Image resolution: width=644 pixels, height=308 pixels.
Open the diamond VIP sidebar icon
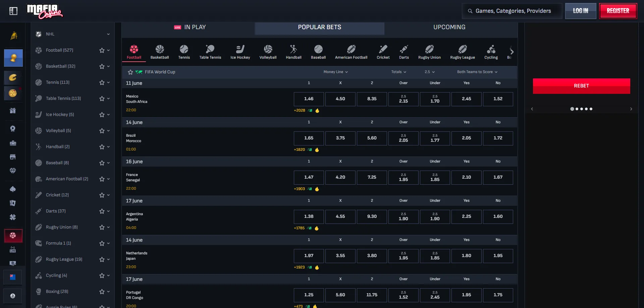[13, 171]
